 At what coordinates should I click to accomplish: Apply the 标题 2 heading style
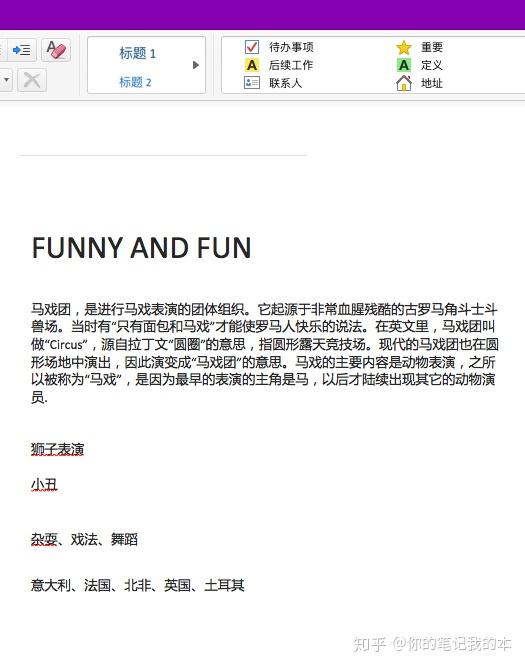(135, 82)
